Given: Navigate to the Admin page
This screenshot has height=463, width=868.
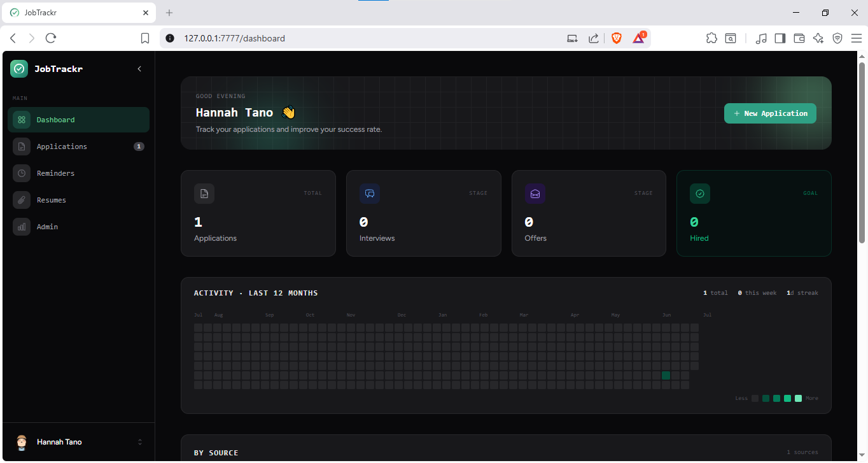Looking at the screenshot, I should (x=78, y=227).
